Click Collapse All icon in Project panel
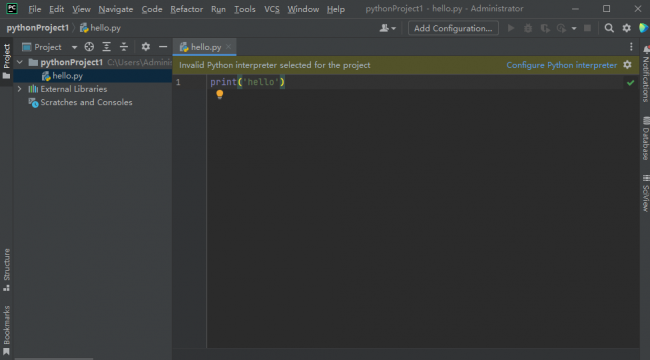Viewport: 650px width, 360px height. (124, 47)
